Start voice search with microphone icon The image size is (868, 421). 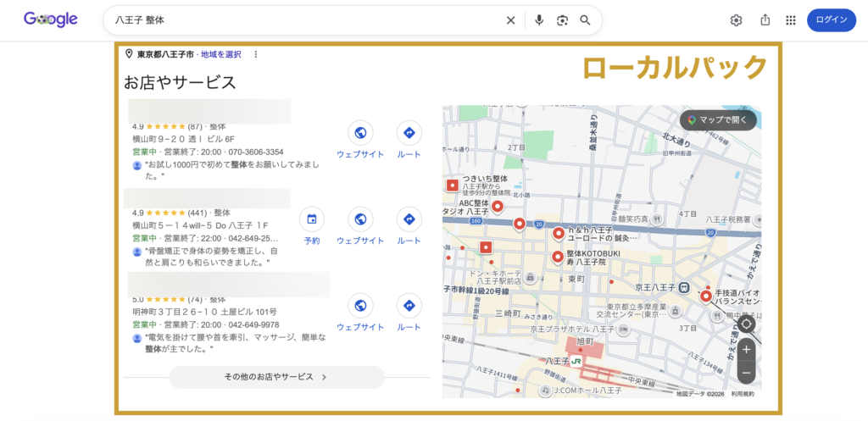539,20
